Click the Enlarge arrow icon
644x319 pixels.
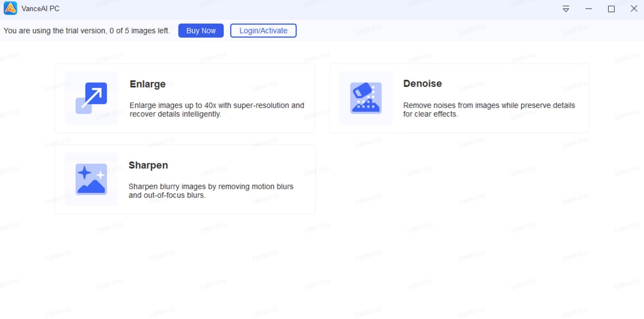tap(91, 98)
